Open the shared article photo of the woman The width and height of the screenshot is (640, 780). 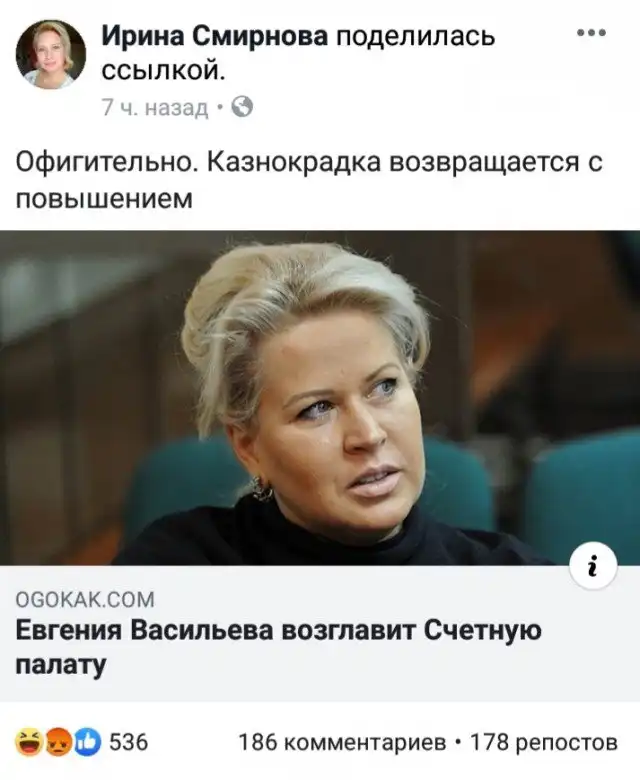point(320,397)
